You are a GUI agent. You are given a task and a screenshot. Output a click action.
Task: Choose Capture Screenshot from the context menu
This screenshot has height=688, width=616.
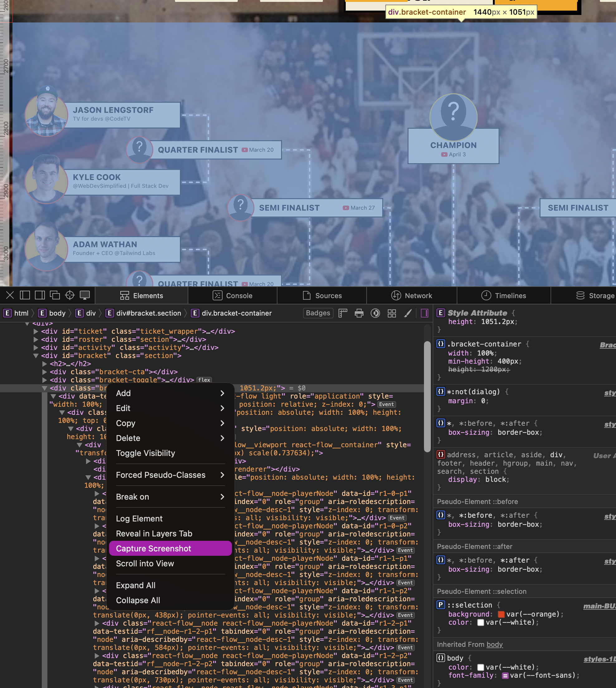point(153,549)
